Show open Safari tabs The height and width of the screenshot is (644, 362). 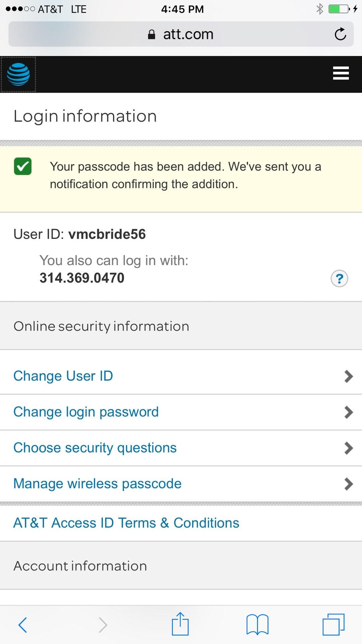[x=333, y=625]
